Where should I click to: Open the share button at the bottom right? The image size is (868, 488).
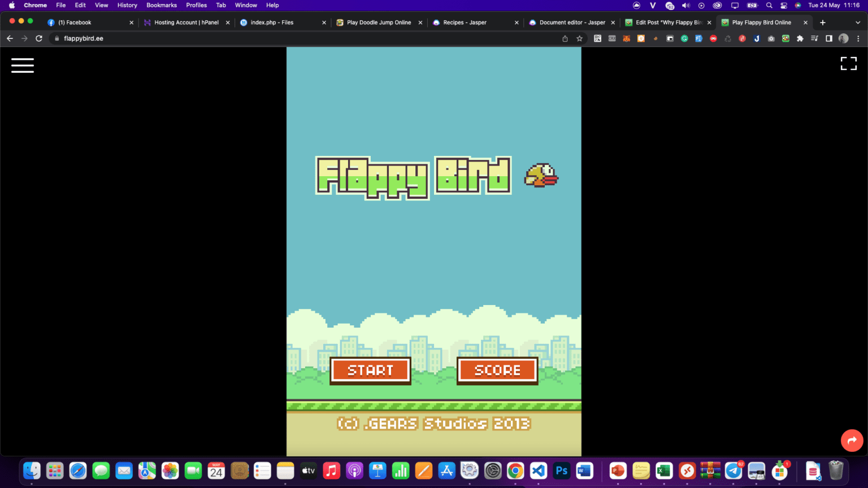click(x=852, y=440)
